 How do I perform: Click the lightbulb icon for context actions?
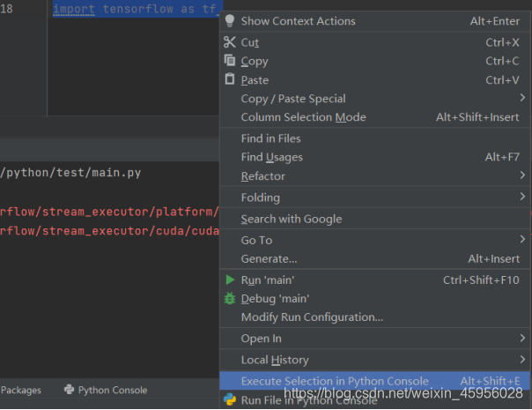coord(230,21)
